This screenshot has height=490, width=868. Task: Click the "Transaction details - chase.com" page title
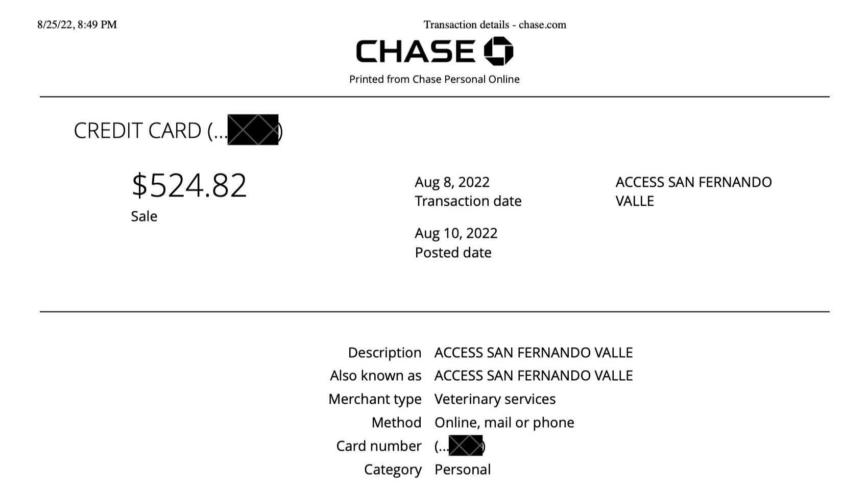pos(494,24)
